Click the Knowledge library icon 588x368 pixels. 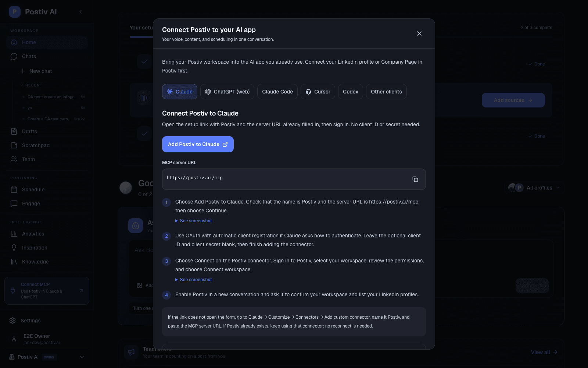(14, 262)
